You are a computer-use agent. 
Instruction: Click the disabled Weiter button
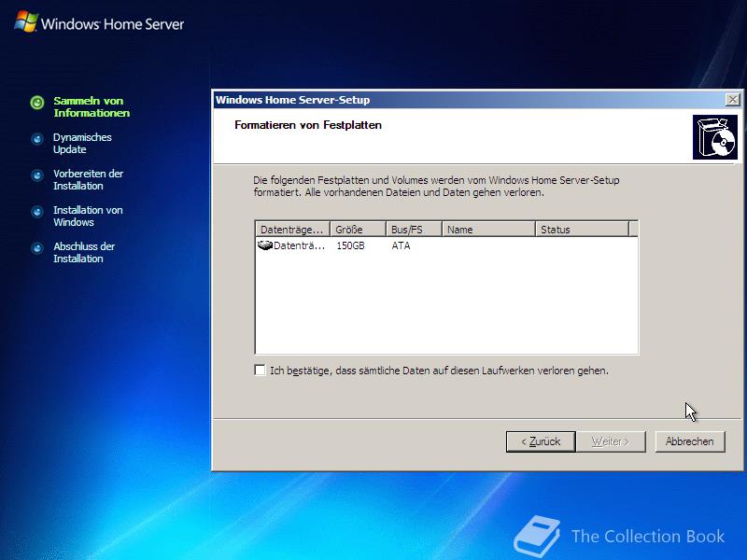click(611, 441)
